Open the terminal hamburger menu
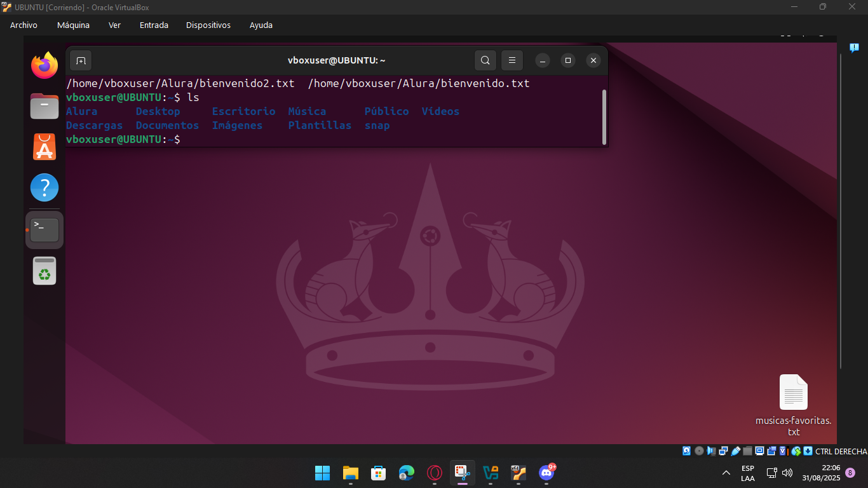868x488 pixels. [512, 60]
